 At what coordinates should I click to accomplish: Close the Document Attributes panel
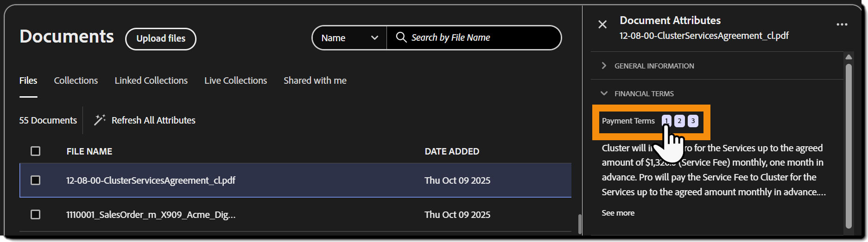[602, 25]
